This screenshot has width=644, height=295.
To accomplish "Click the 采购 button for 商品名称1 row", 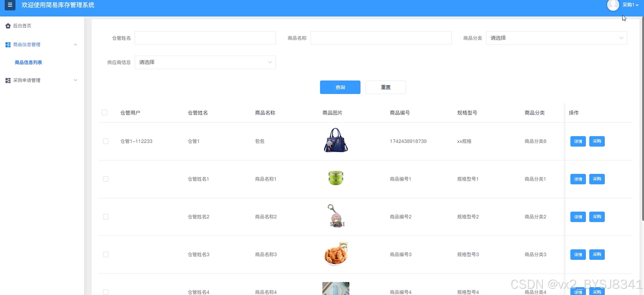I will pos(597,179).
